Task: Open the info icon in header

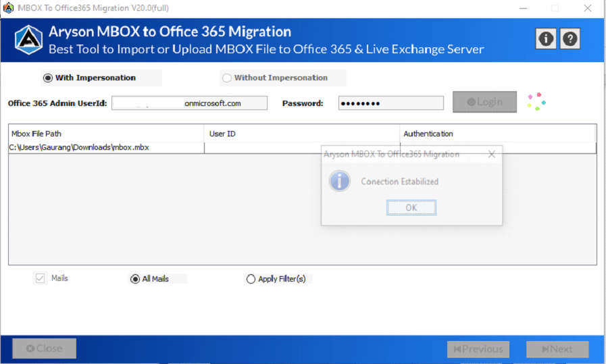Action: (545, 38)
